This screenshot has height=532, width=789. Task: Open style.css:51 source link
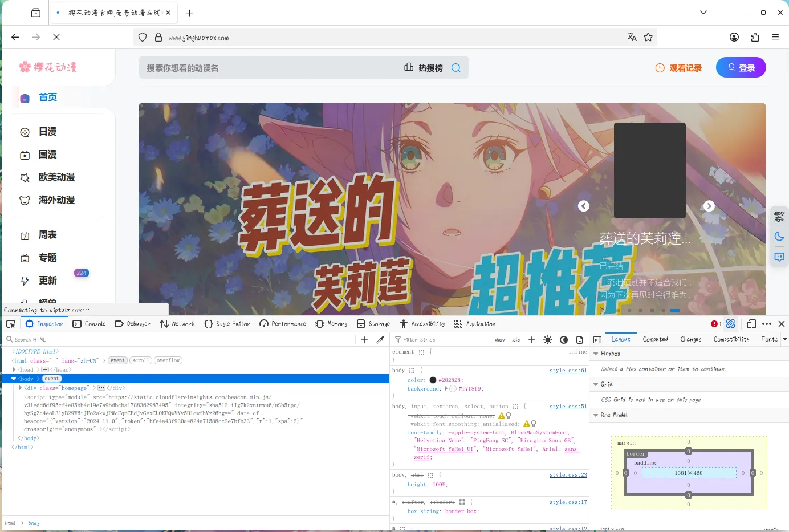(x=568, y=407)
